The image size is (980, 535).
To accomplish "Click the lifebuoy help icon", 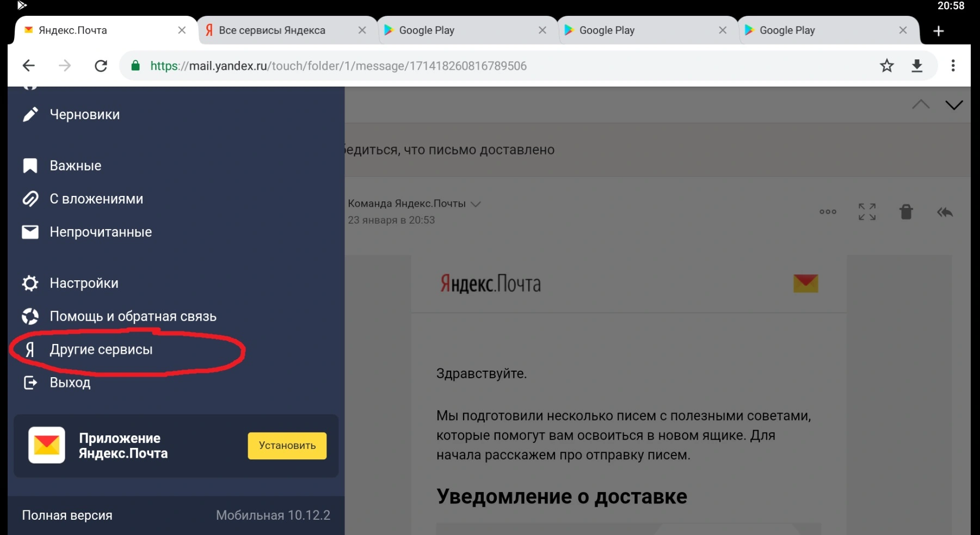I will click(x=30, y=316).
